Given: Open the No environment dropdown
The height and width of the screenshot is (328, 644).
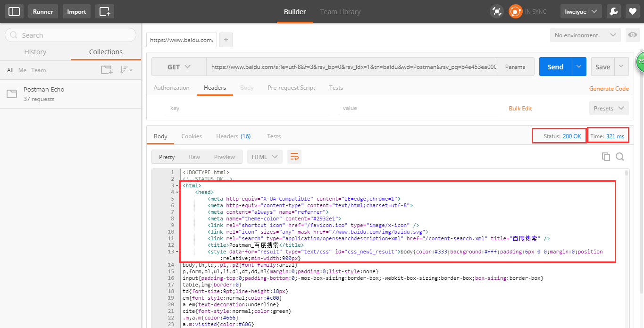Looking at the screenshot, I should coord(585,35).
